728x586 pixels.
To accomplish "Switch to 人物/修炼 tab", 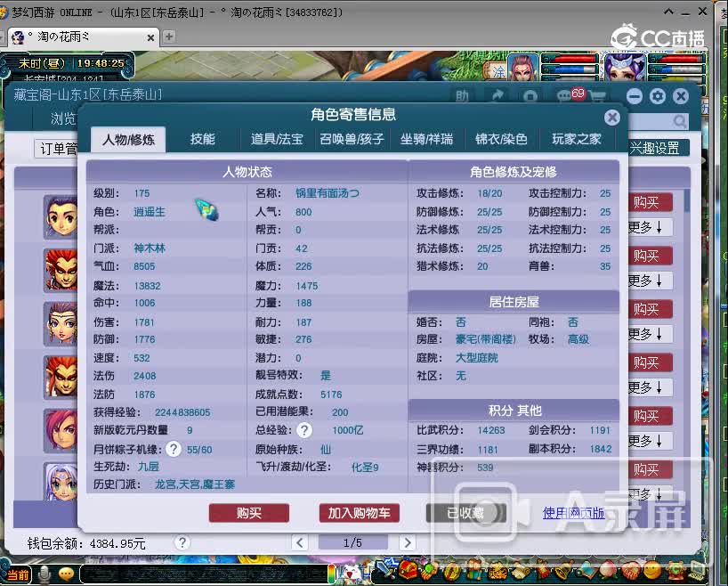I will [128, 140].
